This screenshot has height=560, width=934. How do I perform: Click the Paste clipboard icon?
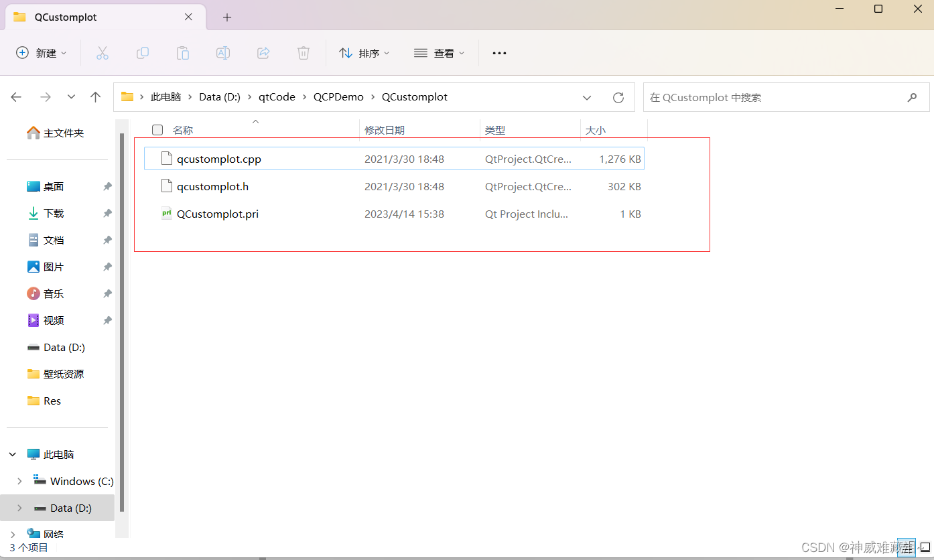(183, 53)
